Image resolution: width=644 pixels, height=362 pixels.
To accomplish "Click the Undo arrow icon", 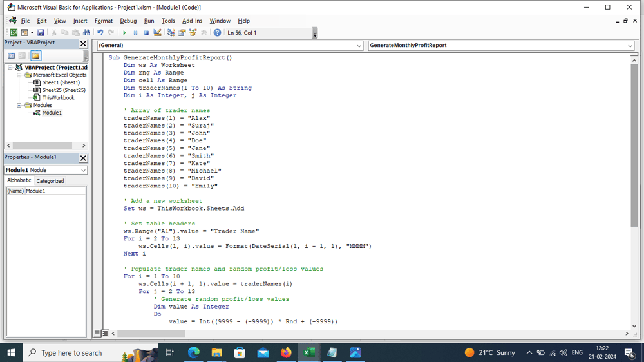I will 100,32.
